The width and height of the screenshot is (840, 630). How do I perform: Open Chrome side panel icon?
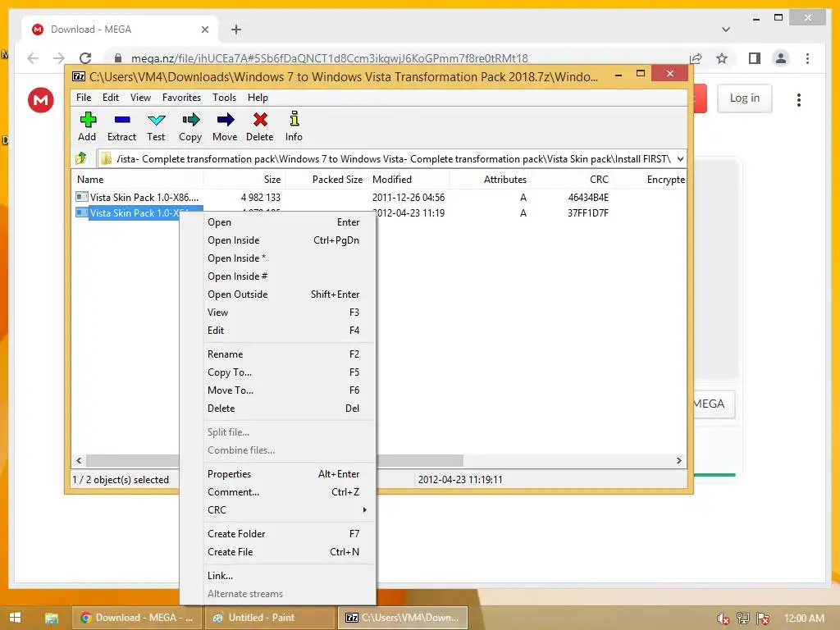coord(755,58)
